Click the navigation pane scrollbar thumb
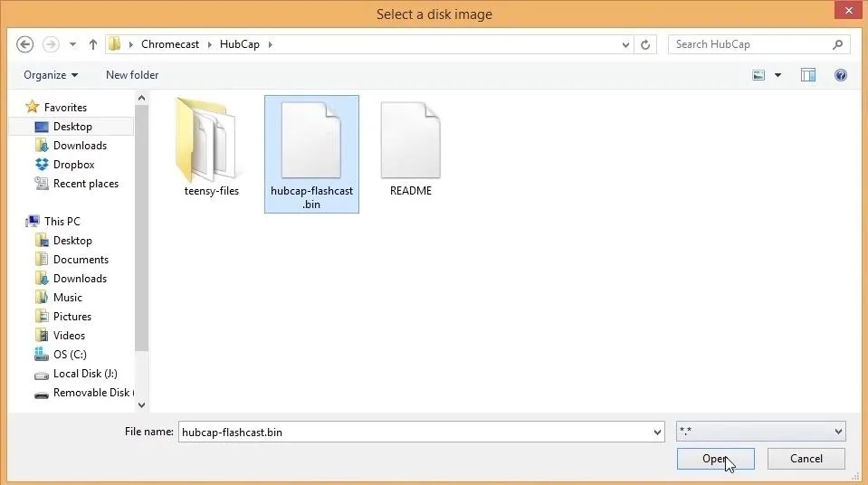The height and width of the screenshot is (485, 868). point(141,227)
